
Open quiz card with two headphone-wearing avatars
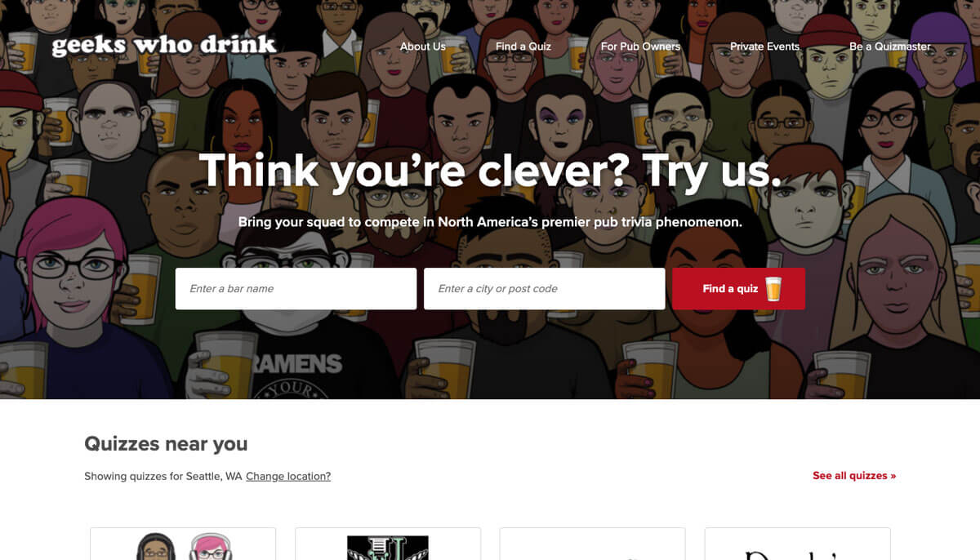click(x=183, y=544)
